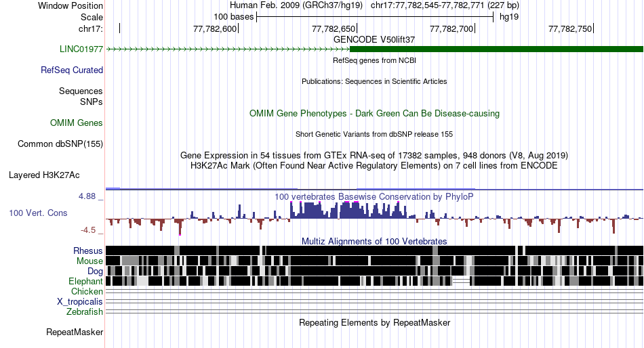
Task: Click the 100 vertebrates Basewise Conservation title
Action: click(374, 196)
